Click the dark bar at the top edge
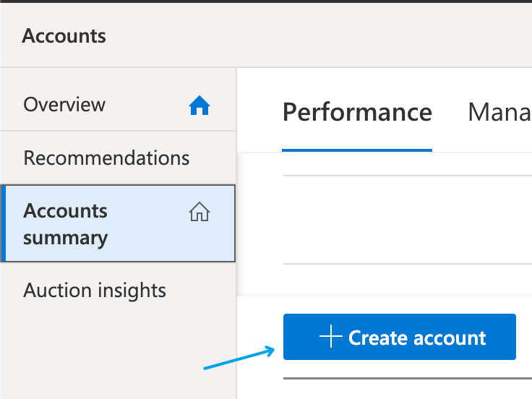This screenshot has height=399, width=532. [x=266, y=1]
